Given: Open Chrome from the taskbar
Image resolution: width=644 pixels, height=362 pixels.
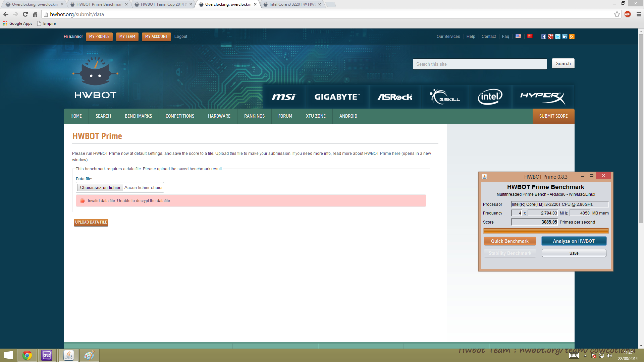Looking at the screenshot, I should pos(27,355).
